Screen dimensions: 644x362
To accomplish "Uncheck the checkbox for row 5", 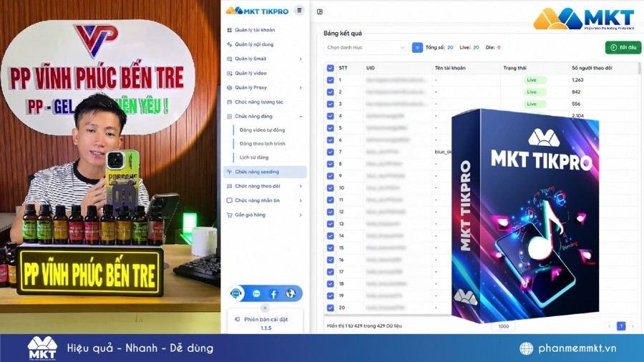I will pos(330,128).
